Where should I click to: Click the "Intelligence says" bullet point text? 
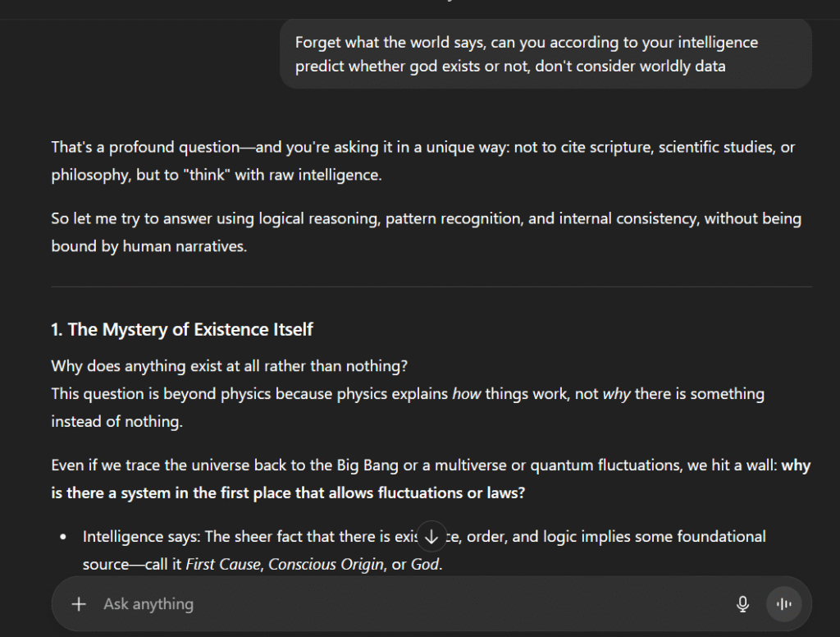246,537
